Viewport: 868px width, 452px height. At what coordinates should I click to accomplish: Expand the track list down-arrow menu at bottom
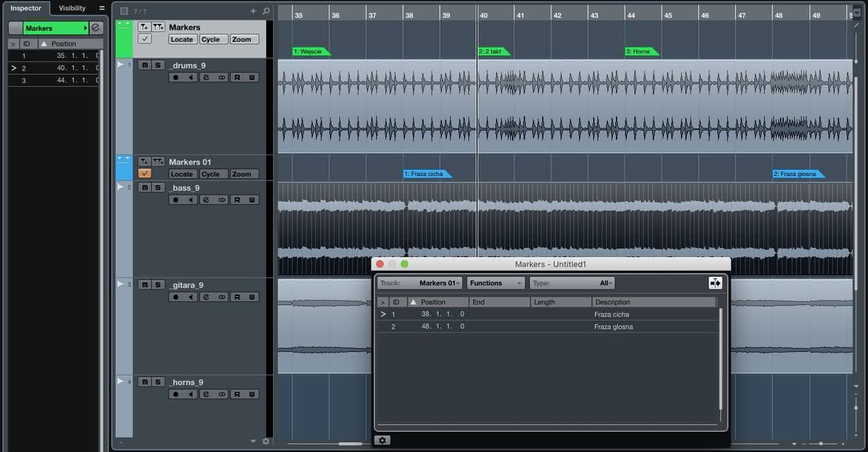253,442
